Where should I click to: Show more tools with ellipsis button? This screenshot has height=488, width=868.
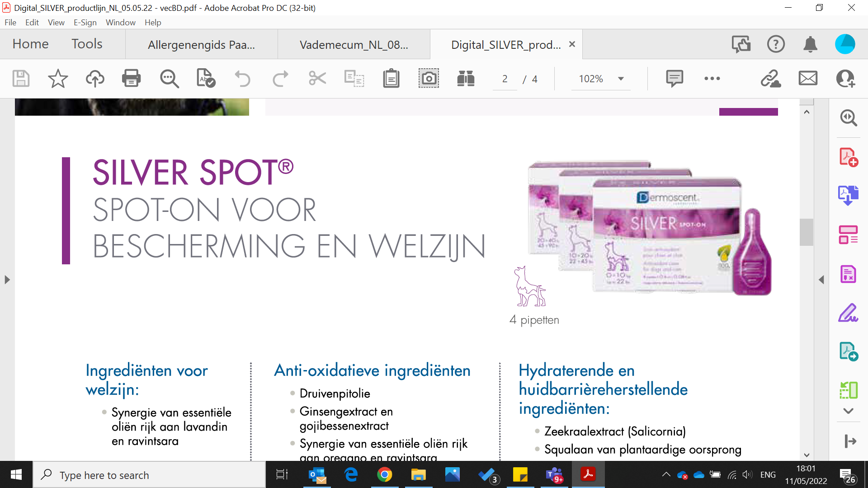pos(712,79)
